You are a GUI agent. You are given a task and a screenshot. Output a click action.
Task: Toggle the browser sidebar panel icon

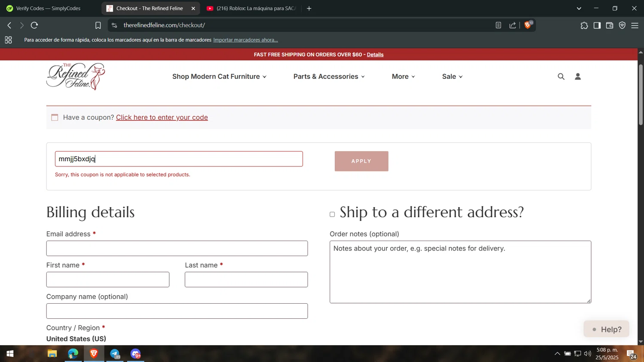pyautogui.click(x=597, y=26)
